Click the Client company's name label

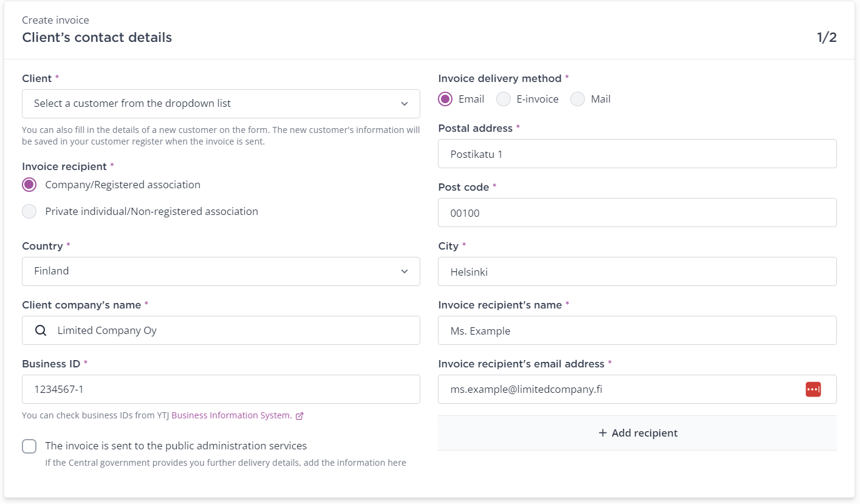81,305
